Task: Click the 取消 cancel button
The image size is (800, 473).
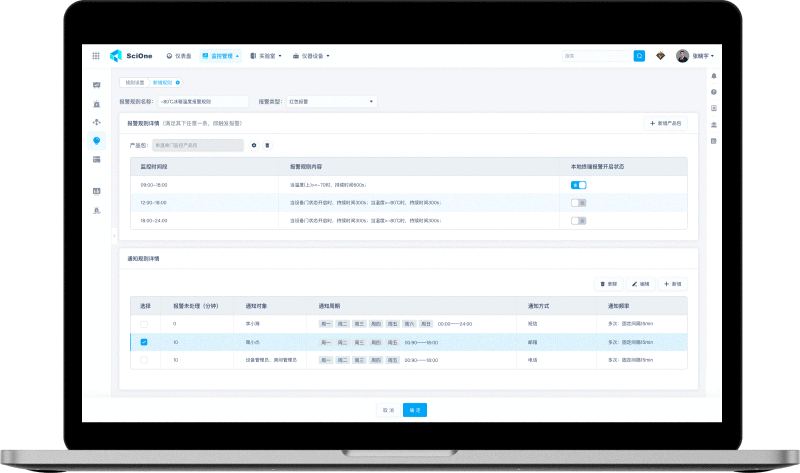Action: (x=388, y=410)
